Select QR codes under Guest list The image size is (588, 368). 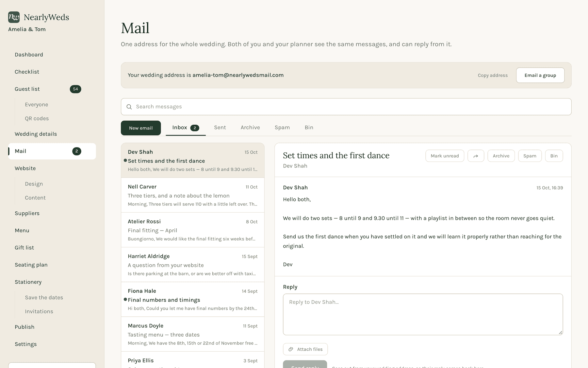37,118
